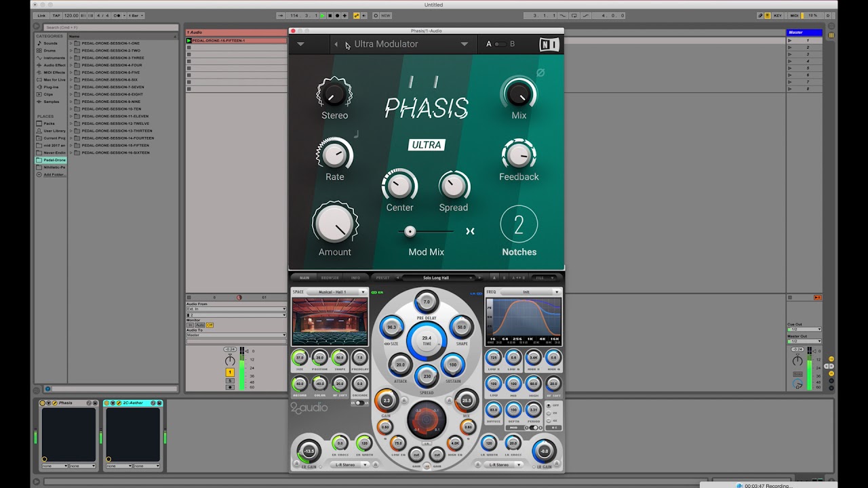This screenshot has height=488, width=868.
Task: Toggle Phasis device activator
Action: tap(42, 403)
